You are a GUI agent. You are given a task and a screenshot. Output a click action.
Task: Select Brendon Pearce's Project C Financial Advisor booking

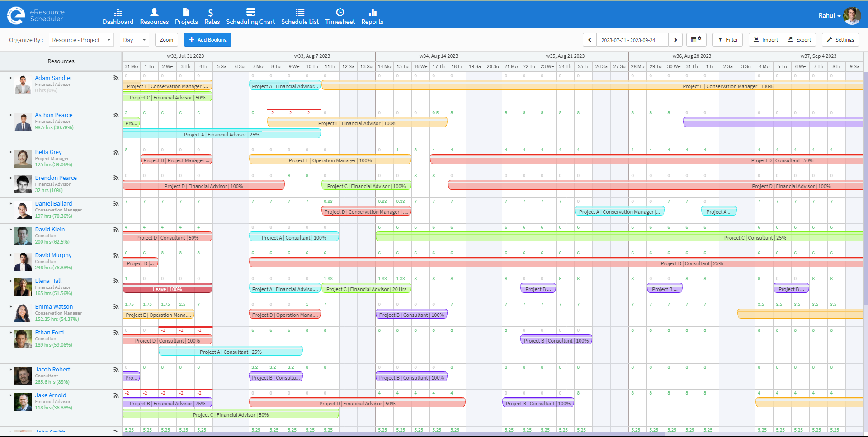366,186
